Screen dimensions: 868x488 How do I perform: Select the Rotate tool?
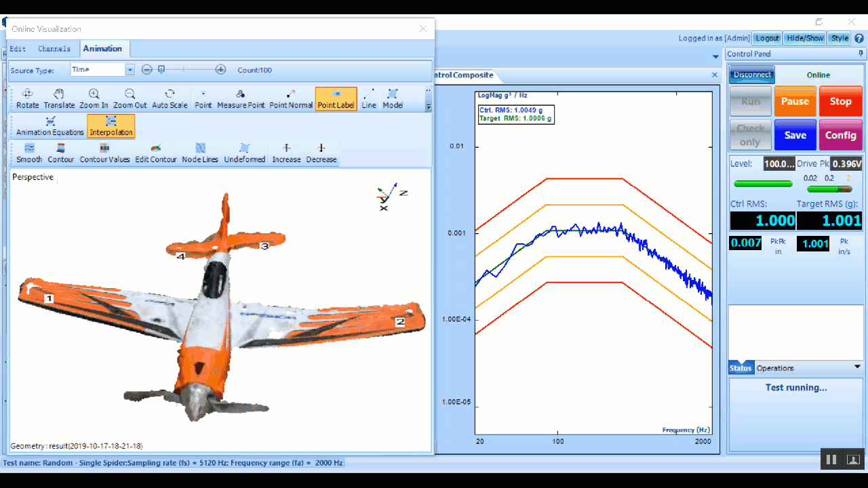(27, 98)
